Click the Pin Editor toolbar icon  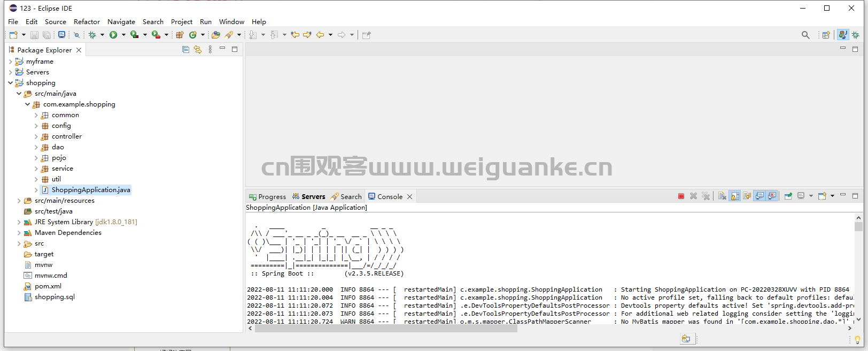[367, 35]
